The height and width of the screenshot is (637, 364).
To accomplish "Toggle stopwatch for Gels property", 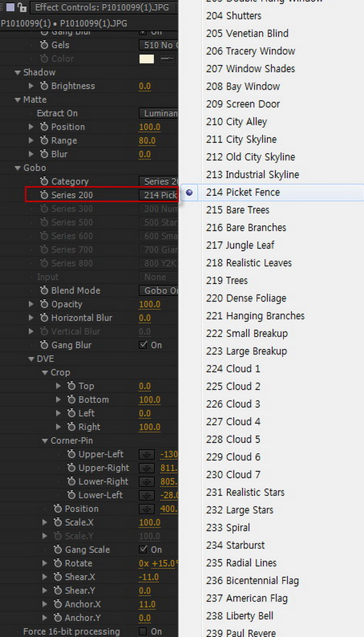I will tap(44, 45).
